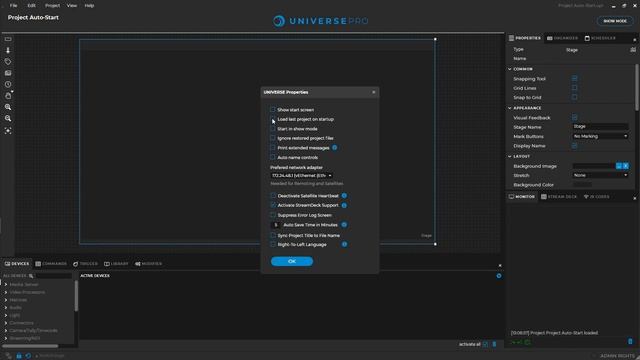Toggle Sync Project Title to File Name

click(273, 236)
